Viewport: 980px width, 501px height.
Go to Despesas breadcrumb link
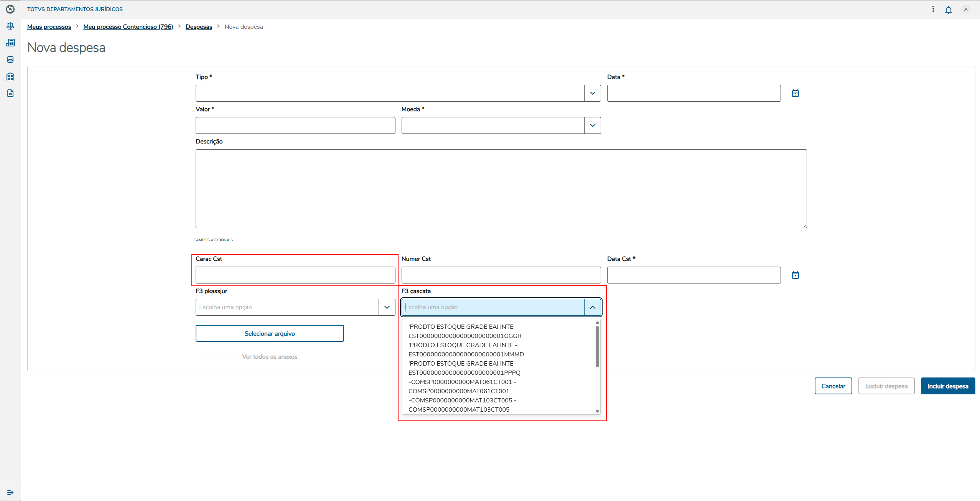(x=199, y=27)
